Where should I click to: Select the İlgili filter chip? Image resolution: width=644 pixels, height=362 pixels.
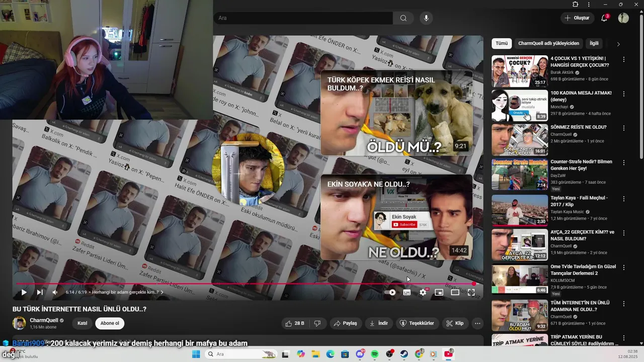click(594, 43)
